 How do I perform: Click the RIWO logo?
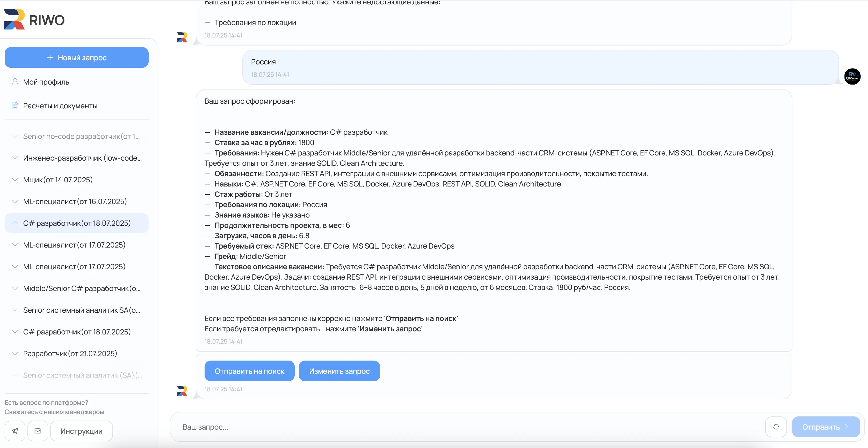(x=34, y=20)
